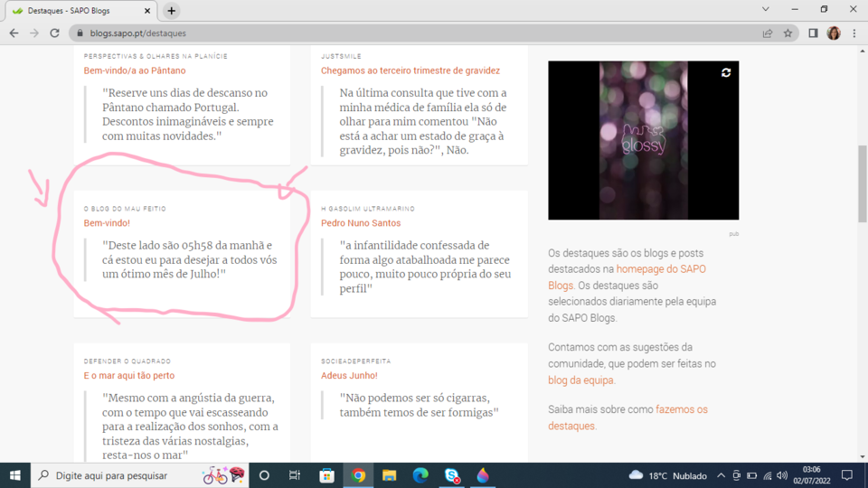Click blog name PERSPECTIVAS & OLHARES NA PLANÍCIE

tap(156, 56)
